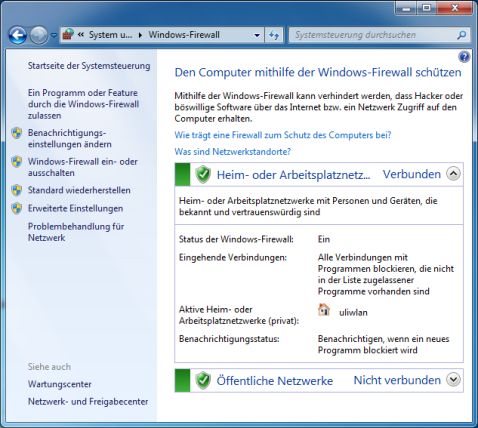Click 'Benachrichtigungsstatus:' label

(229, 339)
